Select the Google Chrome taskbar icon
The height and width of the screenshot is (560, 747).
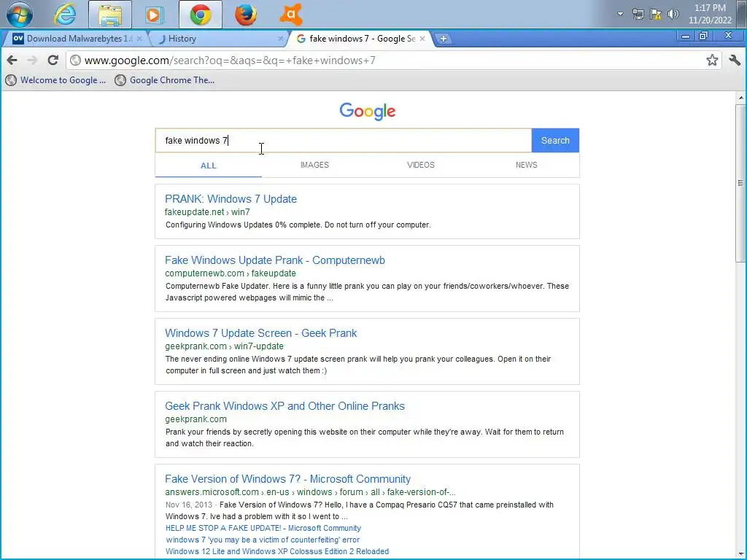[200, 15]
